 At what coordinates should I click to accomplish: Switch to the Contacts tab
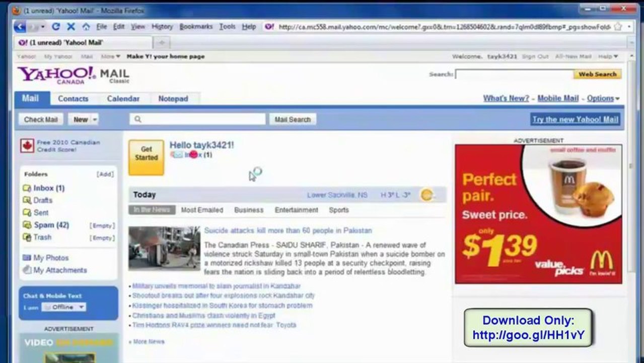(x=73, y=99)
